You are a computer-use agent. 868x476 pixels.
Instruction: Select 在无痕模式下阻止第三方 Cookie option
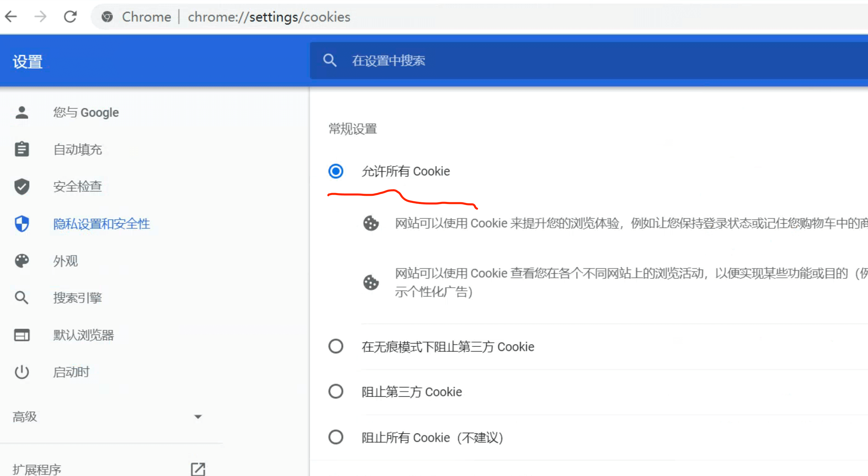tap(335, 346)
